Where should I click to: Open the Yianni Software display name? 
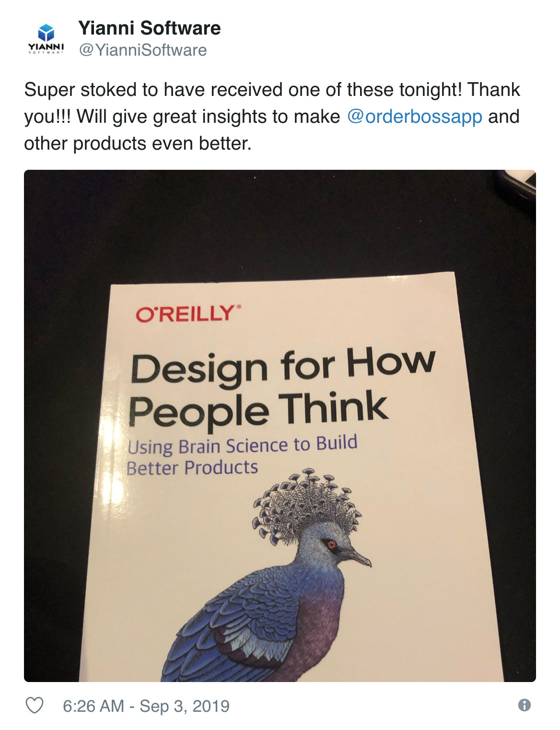click(x=149, y=28)
